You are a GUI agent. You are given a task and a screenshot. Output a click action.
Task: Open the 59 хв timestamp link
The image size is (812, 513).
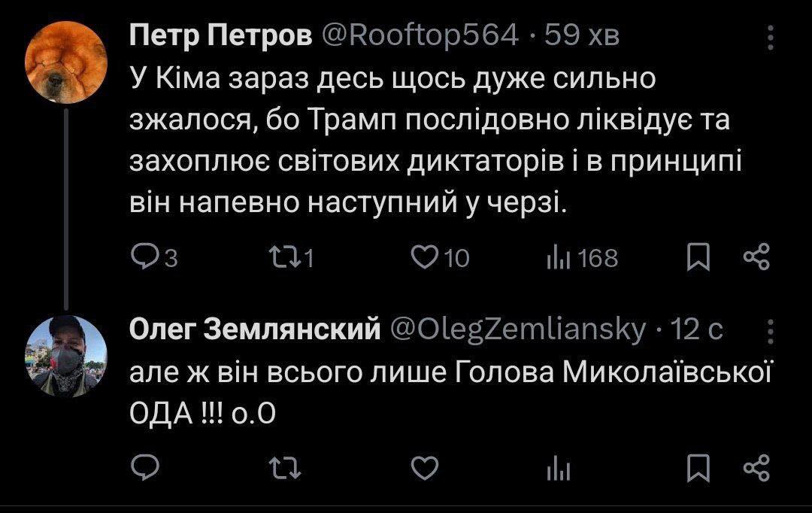(x=581, y=35)
